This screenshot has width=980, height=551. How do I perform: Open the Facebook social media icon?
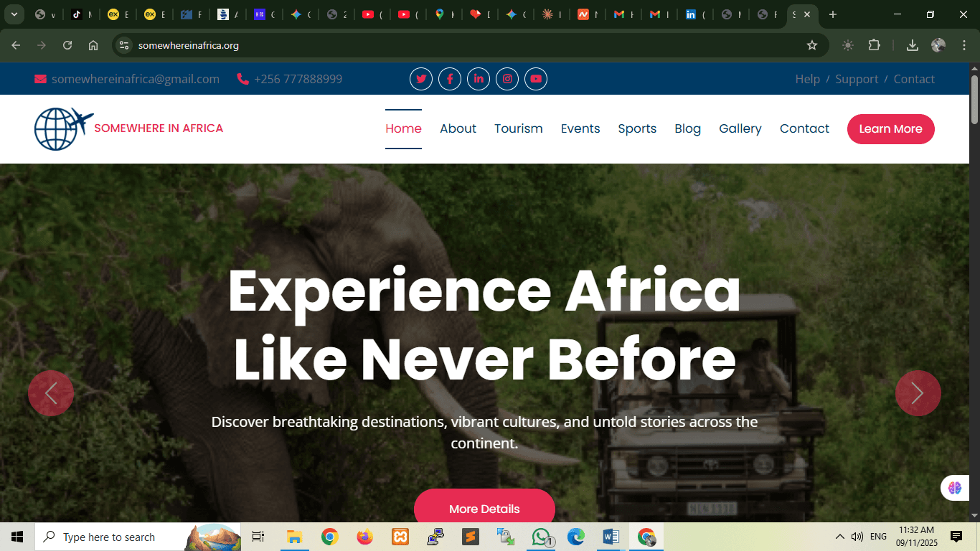coord(450,79)
